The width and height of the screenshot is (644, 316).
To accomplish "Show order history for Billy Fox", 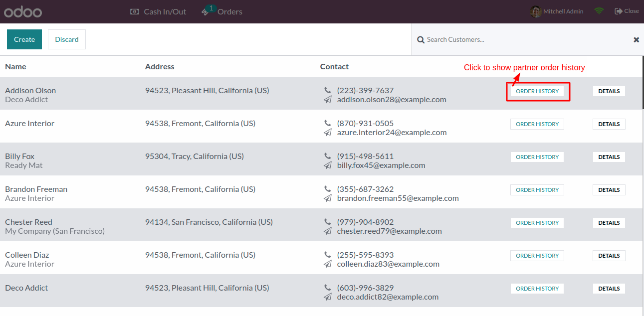I will pos(537,157).
